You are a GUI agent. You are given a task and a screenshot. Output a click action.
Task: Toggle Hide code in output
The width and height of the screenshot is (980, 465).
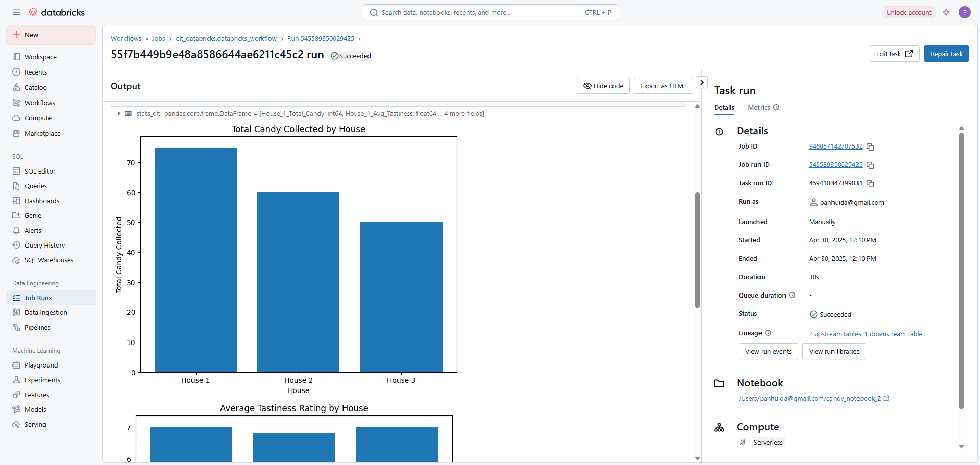point(603,86)
